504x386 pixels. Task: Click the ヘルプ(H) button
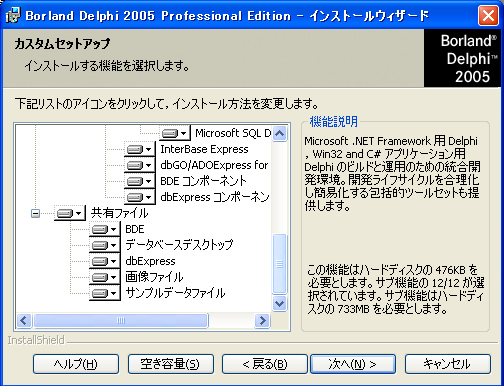tap(76, 364)
